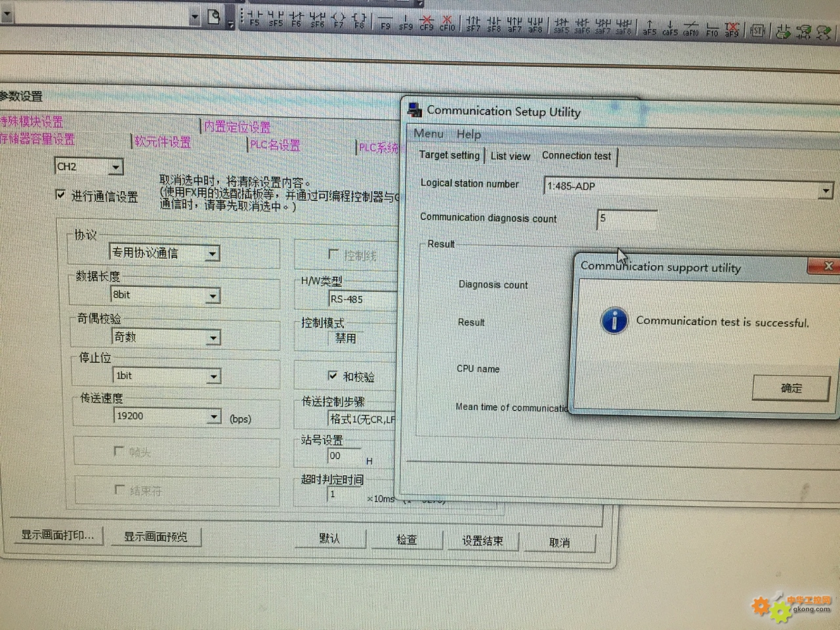Image resolution: width=840 pixels, height=630 pixels.
Task: Switch to the List view tab
Action: [x=511, y=156]
